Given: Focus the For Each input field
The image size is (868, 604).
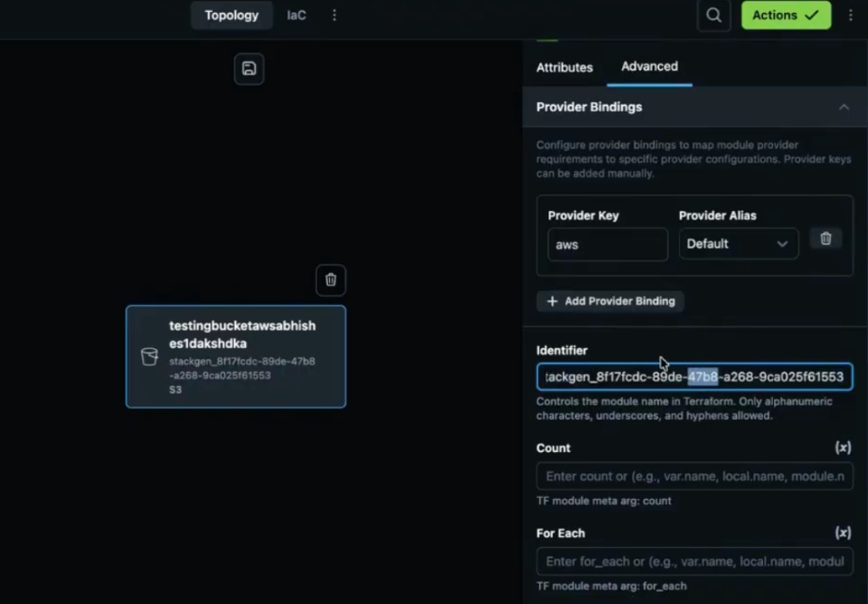Looking at the screenshot, I should 694,562.
